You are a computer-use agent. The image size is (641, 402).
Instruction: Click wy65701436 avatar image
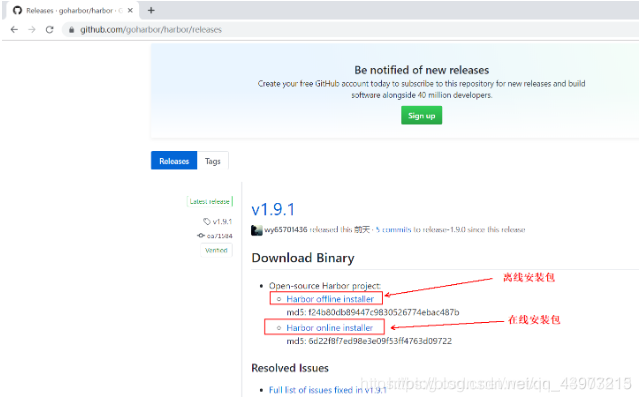256,230
